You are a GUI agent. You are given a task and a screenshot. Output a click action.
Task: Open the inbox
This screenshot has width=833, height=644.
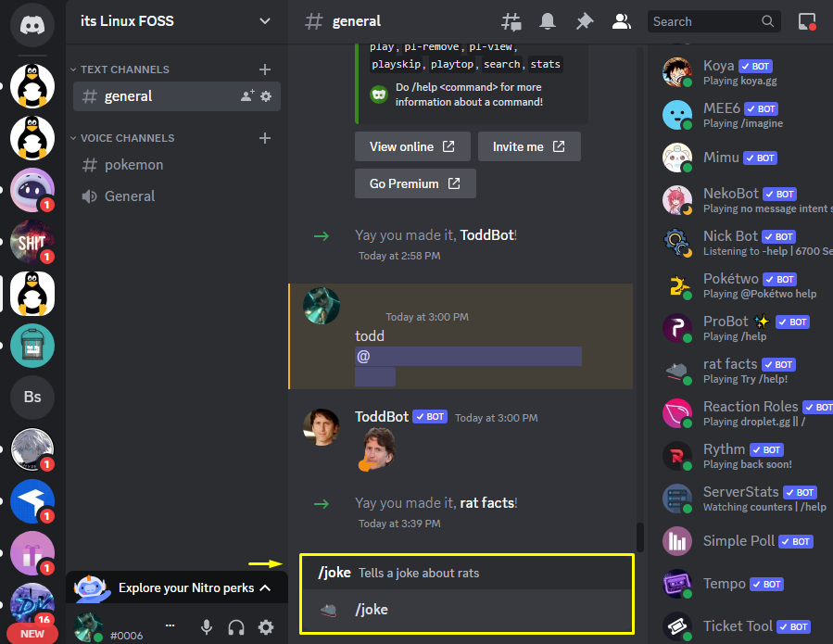tap(807, 22)
